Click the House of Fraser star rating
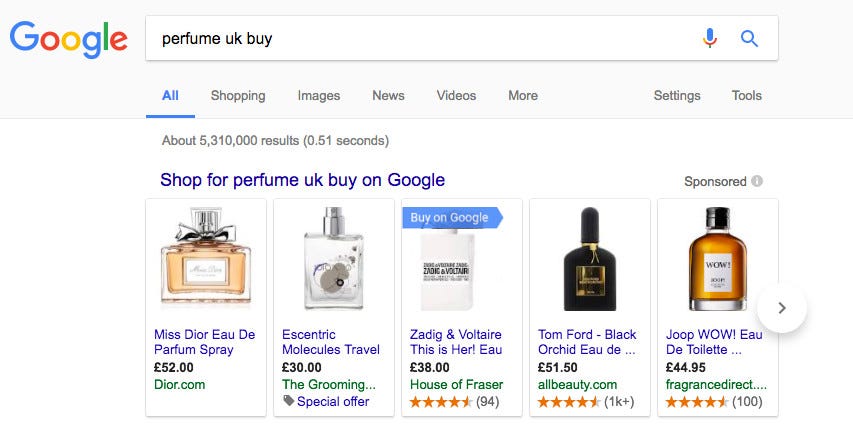 [x=441, y=402]
